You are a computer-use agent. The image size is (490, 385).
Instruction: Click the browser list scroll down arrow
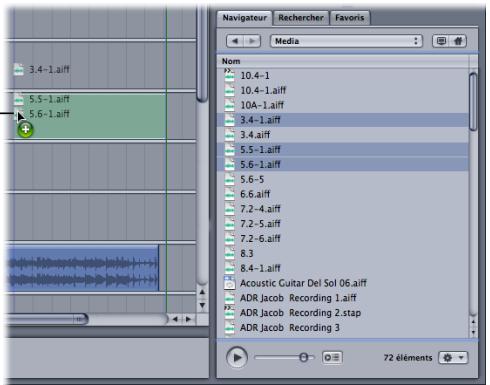tap(473, 332)
